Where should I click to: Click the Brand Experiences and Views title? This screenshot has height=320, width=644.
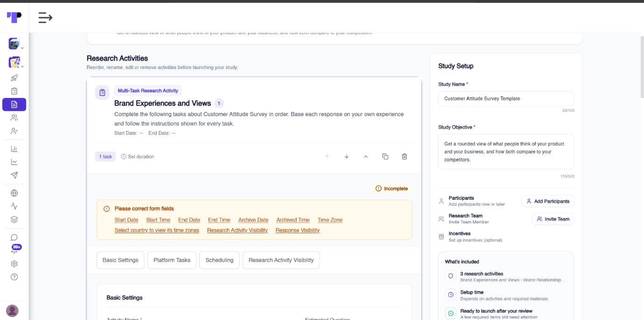click(163, 103)
